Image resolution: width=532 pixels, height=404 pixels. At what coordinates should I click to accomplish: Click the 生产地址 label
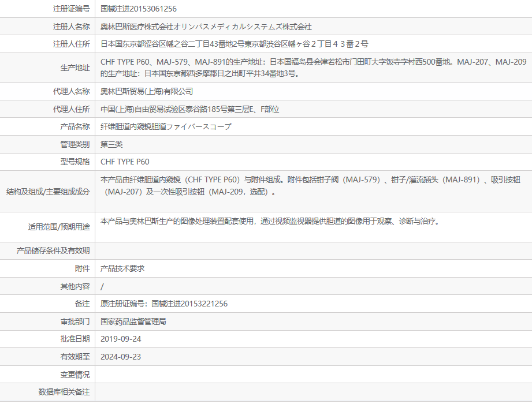click(75, 68)
